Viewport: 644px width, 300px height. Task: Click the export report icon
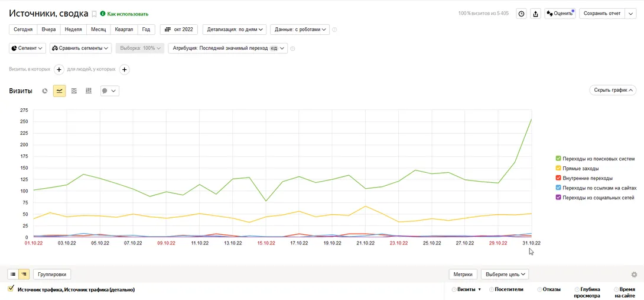(535, 14)
